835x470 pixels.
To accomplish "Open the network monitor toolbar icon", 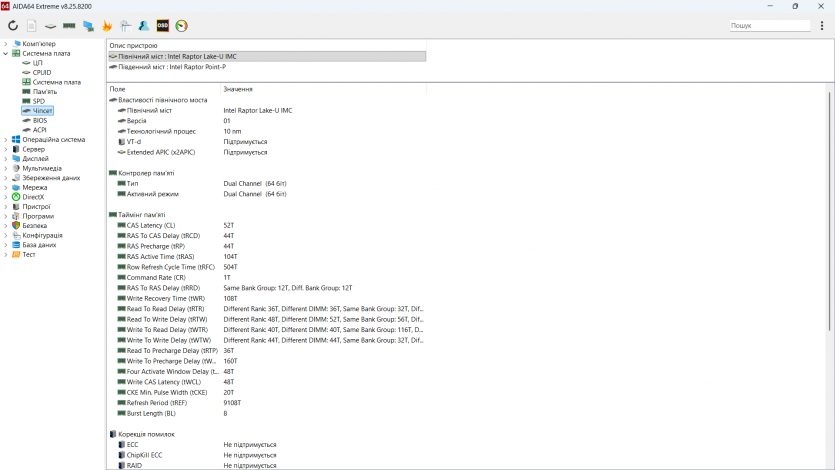I will pyautogui.click(x=88, y=25).
